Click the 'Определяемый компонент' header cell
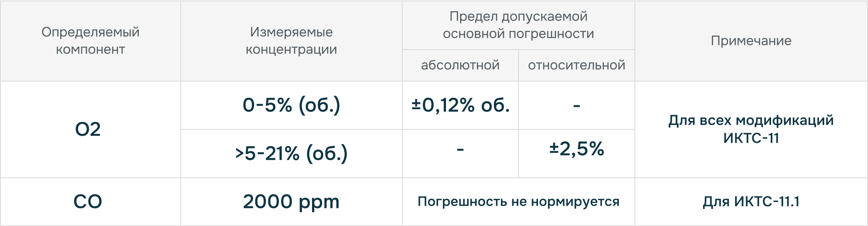 click(x=91, y=41)
